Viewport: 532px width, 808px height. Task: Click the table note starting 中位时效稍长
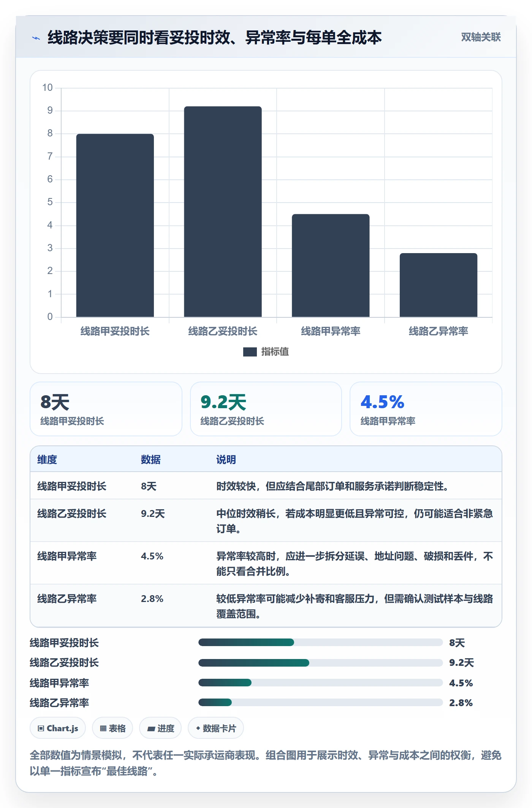[x=355, y=521]
